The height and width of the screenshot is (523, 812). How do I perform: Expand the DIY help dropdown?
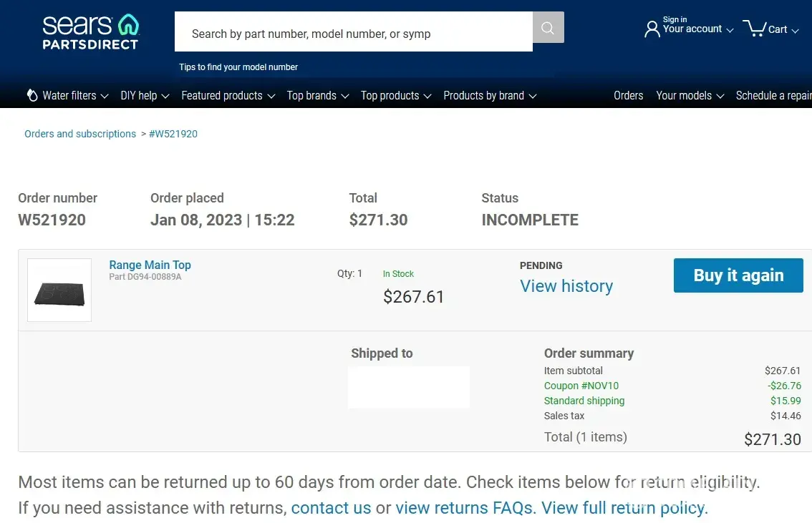pos(145,95)
